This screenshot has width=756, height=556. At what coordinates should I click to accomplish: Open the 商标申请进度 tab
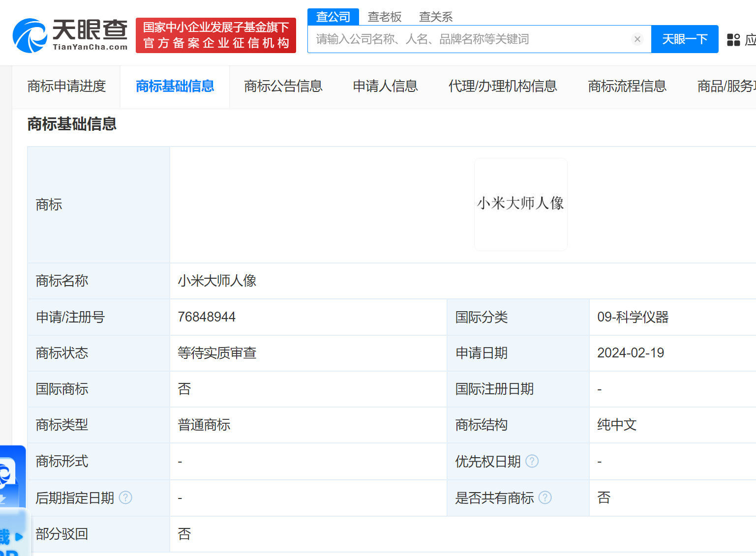point(66,87)
